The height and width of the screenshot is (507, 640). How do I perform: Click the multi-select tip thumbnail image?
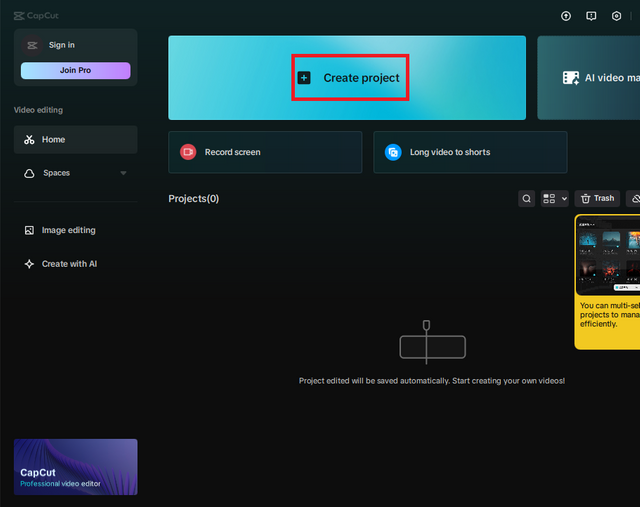coord(608,255)
